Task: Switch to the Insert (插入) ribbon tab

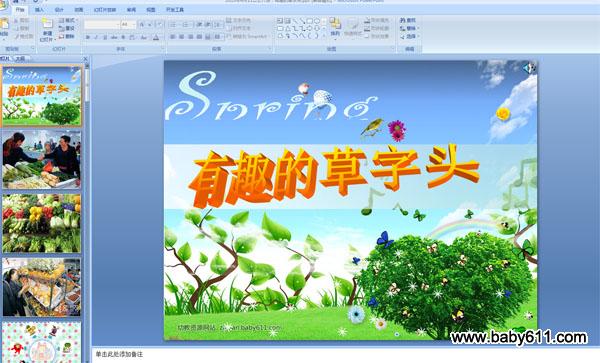Action: tap(39, 10)
